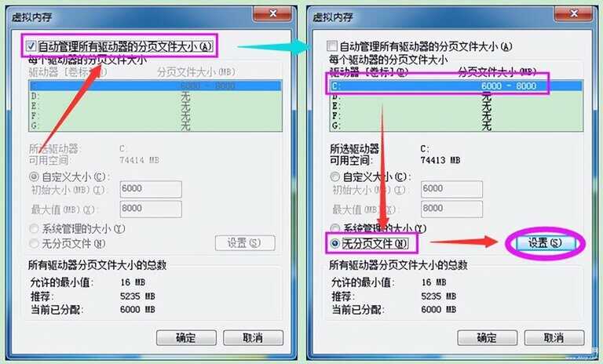The width and height of the screenshot is (603, 364).
Task: Click 确定 button in left dialog
Action: click(x=186, y=338)
